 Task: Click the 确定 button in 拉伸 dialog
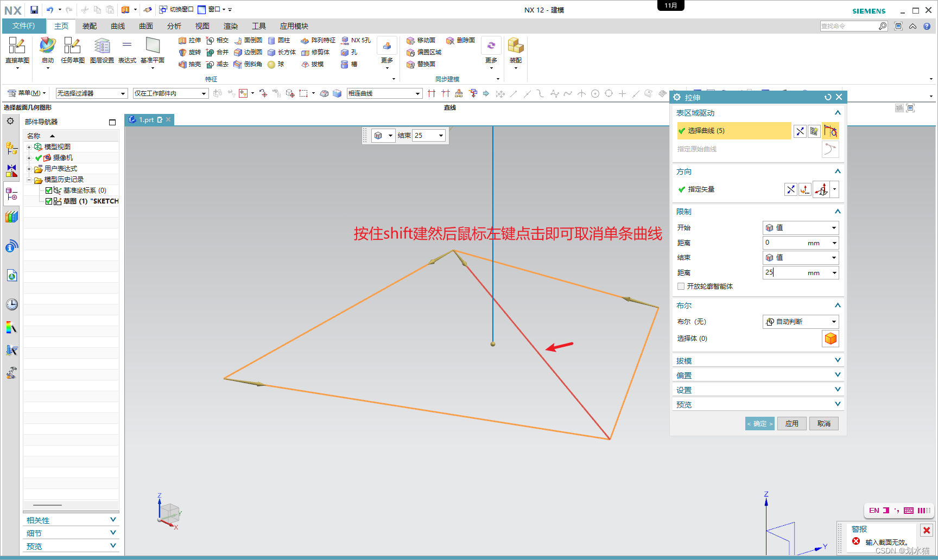[x=759, y=423]
